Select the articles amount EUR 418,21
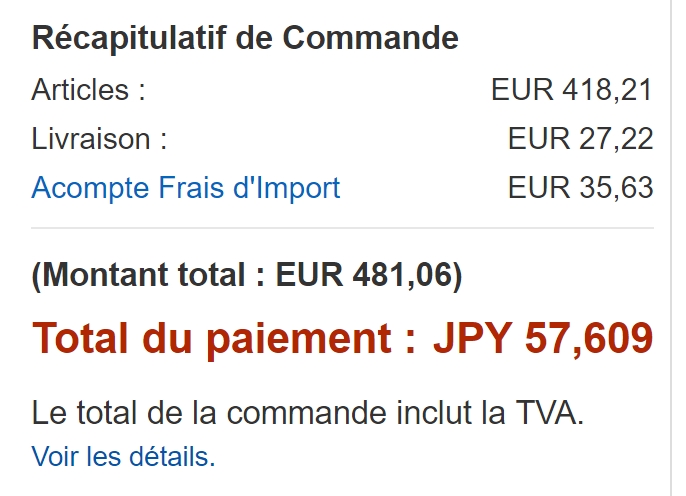The image size is (686, 496). 571,90
